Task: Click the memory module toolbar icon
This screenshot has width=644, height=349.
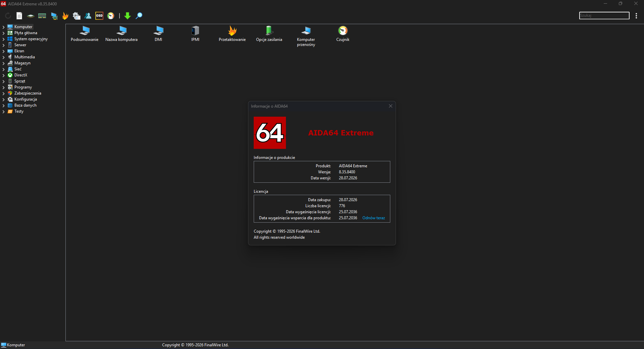Action: tap(42, 16)
